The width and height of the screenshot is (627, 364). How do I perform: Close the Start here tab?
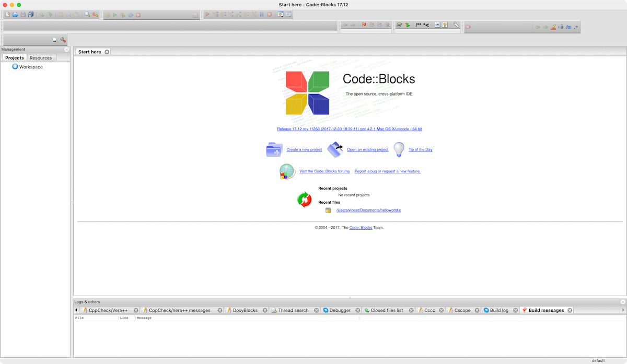click(x=107, y=52)
